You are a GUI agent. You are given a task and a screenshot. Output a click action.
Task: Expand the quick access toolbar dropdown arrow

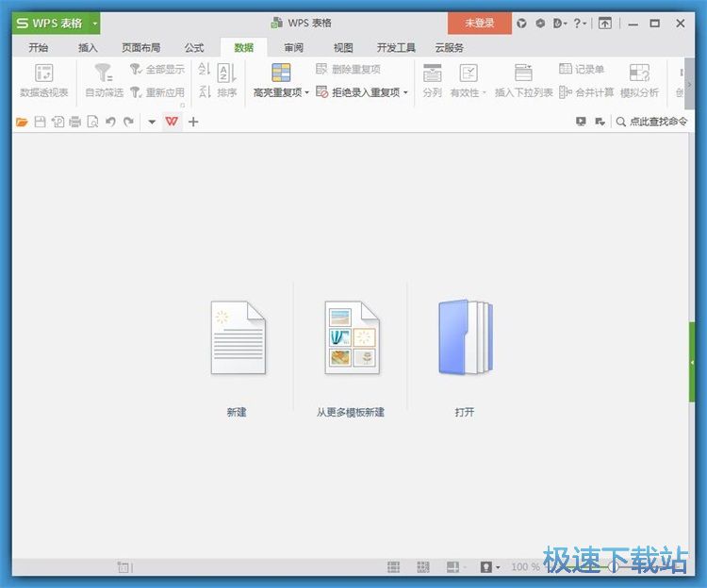click(152, 122)
